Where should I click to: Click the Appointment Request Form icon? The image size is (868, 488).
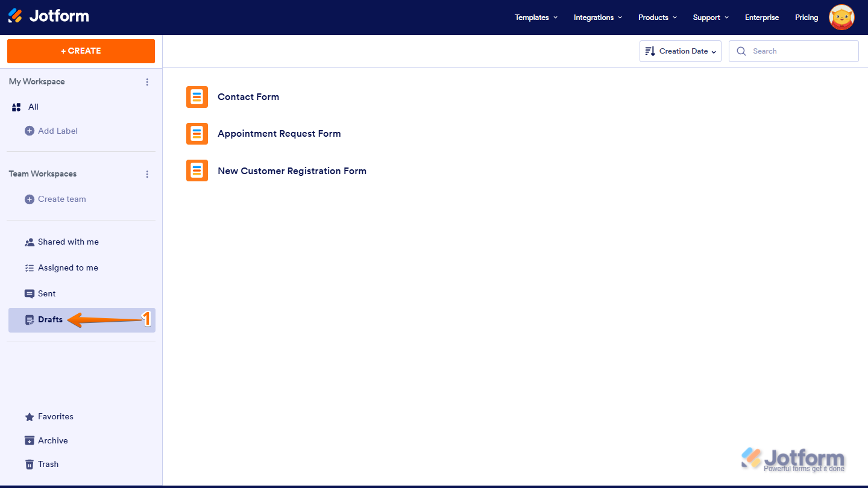click(197, 133)
